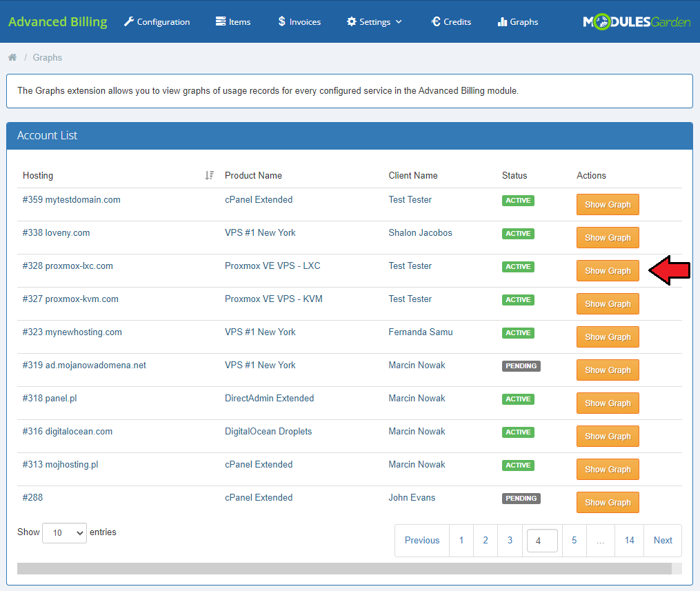Show Graph for #327 proxmox-kvm.com
Image resolution: width=700 pixels, height=591 pixels.
608,303
